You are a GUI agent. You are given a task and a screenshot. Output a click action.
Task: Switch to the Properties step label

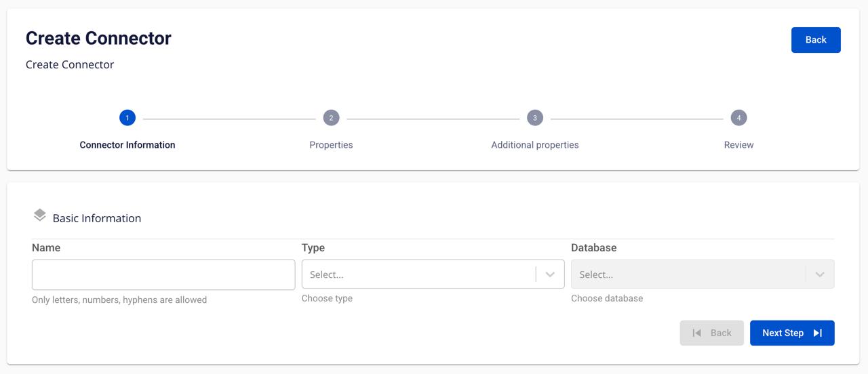(331, 145)
